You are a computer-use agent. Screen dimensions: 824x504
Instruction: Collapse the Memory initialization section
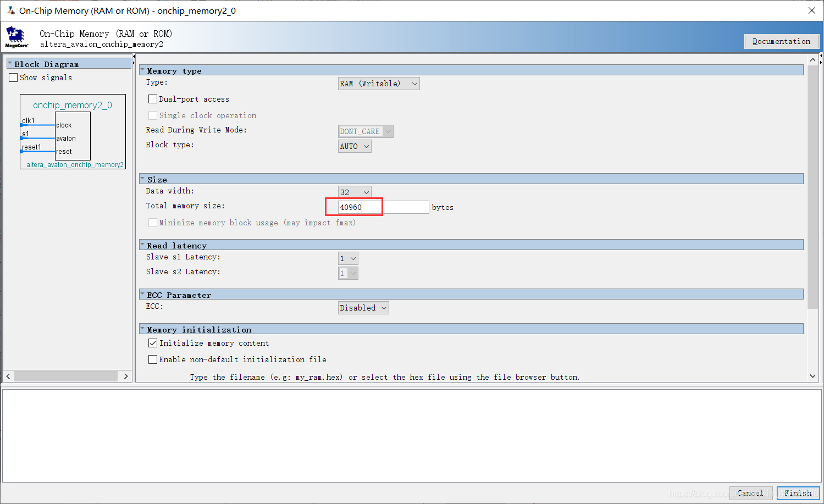click(142, 329)
